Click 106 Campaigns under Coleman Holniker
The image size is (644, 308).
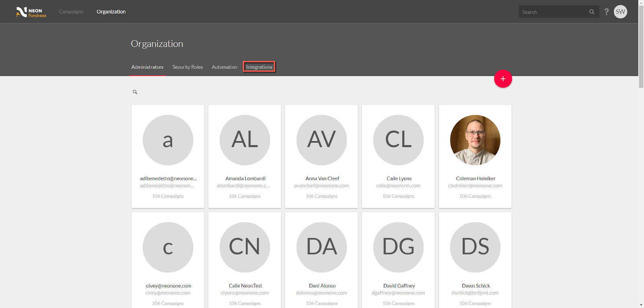click(475, 196)
